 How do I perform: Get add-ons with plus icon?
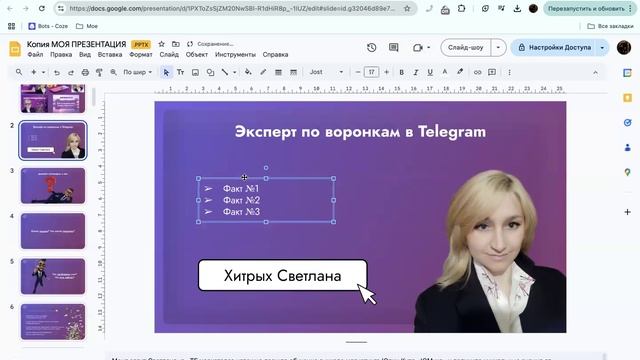(x=627, y=212)
